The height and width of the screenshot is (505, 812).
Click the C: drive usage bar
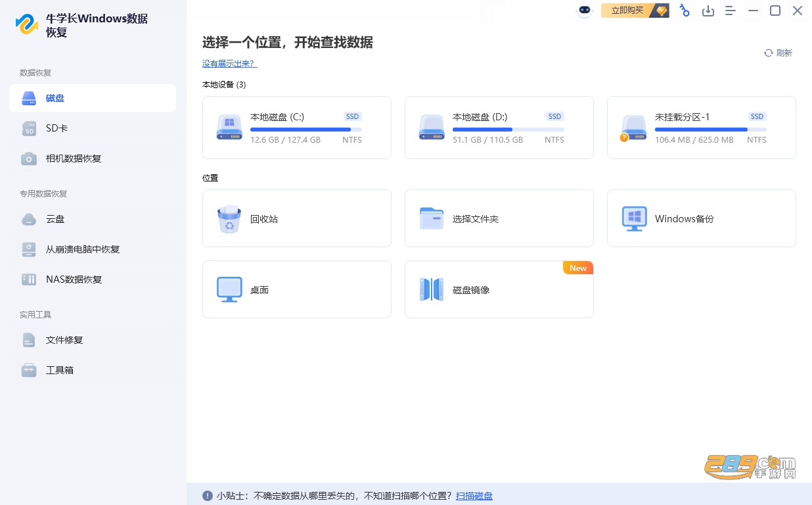[x=306, y=130]
